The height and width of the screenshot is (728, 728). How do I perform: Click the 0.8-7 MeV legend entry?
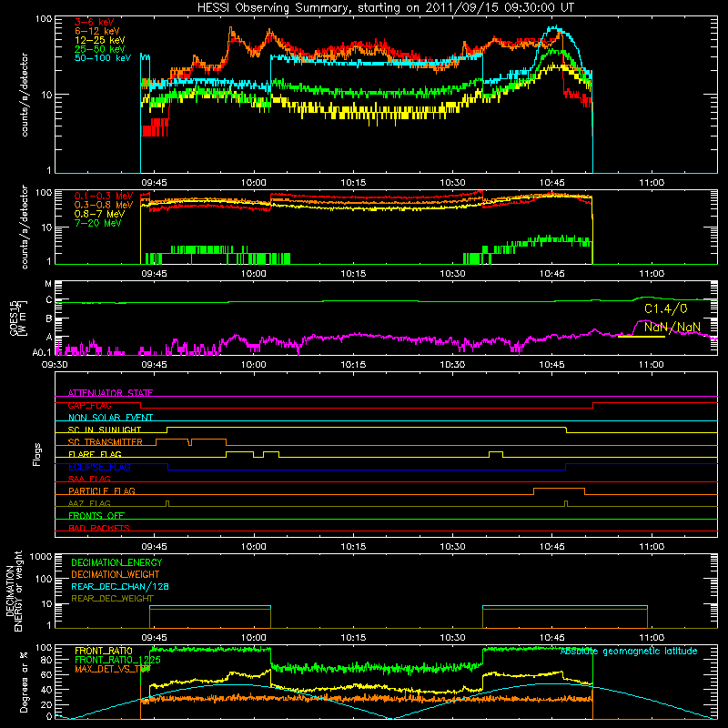click(99, 214)
